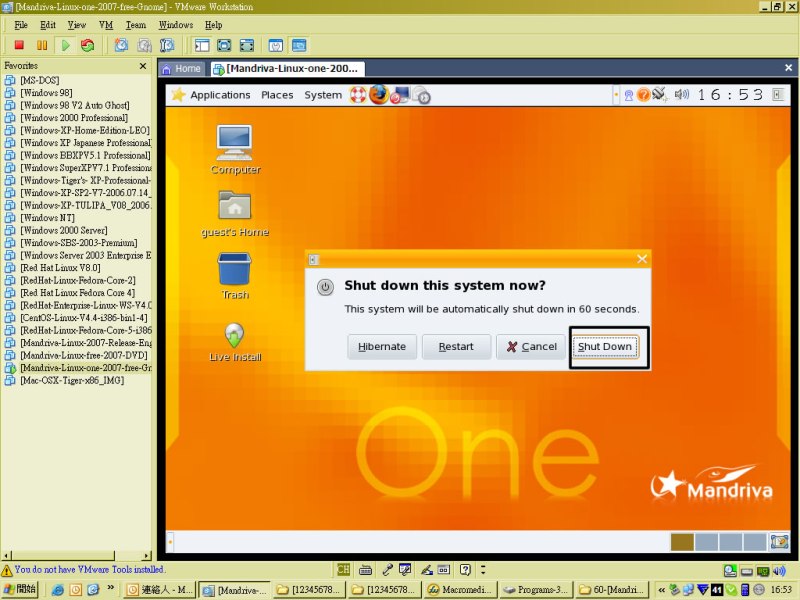
Task: Close the Favorites panel
Action: click(x=143, y=66)
